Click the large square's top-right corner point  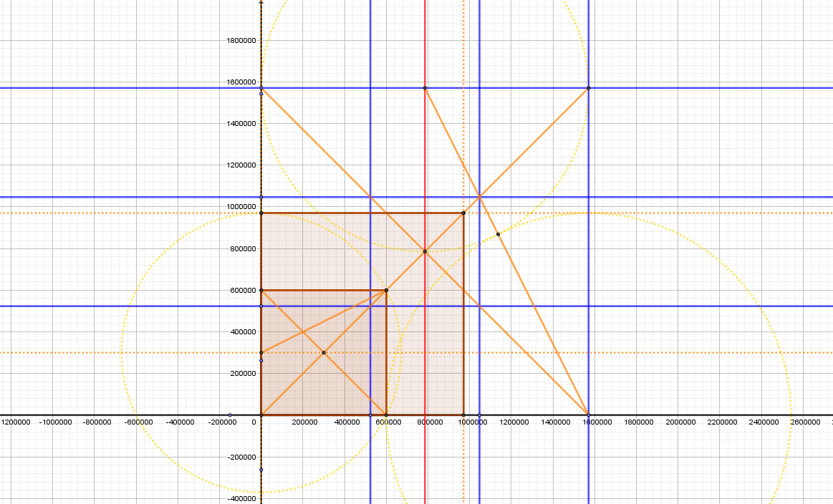[463, 213]
